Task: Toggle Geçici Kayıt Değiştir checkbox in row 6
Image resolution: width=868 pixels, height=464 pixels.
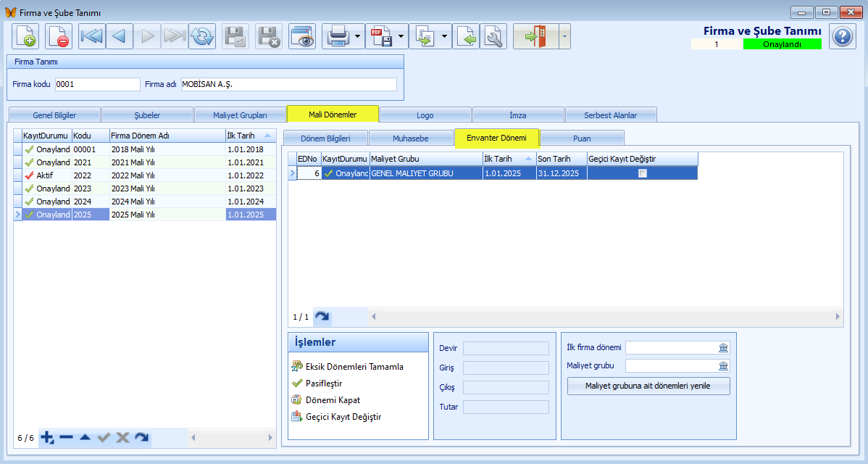Action: 642,173
